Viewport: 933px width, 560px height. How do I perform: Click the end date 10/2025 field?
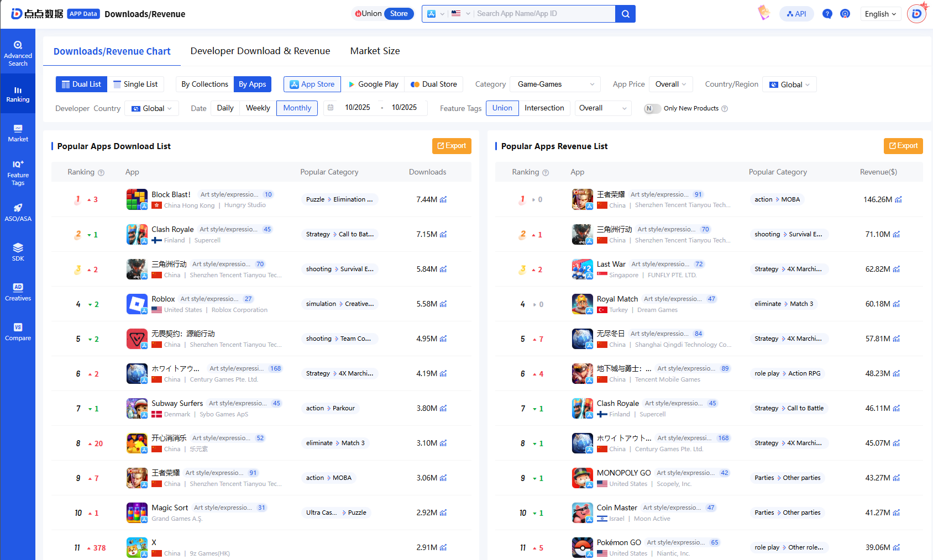point(404,108)
